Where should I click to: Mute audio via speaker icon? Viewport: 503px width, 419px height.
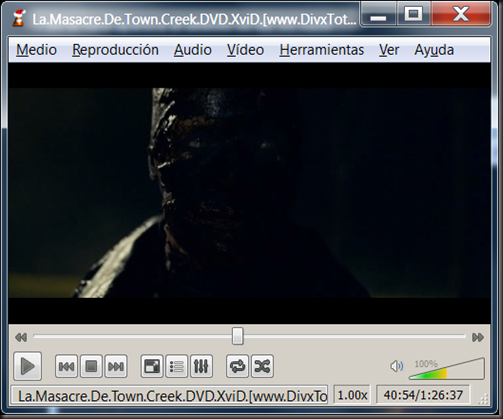click(x=396, y=366)
